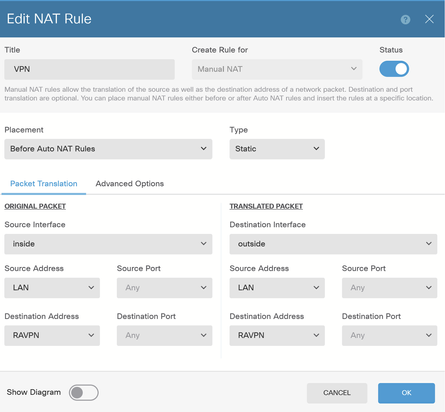Open the Destination Interface outside dropdown
The image size is (445, 412).
[x=333, y=244]
